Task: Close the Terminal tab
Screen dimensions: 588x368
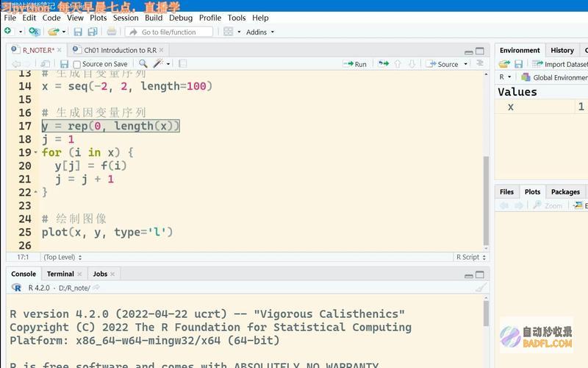Action: click(x=79, y=274)
